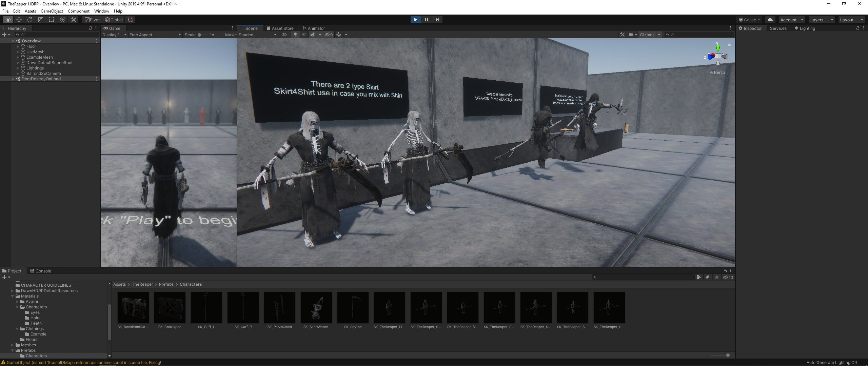
Task: Open Free Aspect ratio dropdown
Action: tap(155, 35)
